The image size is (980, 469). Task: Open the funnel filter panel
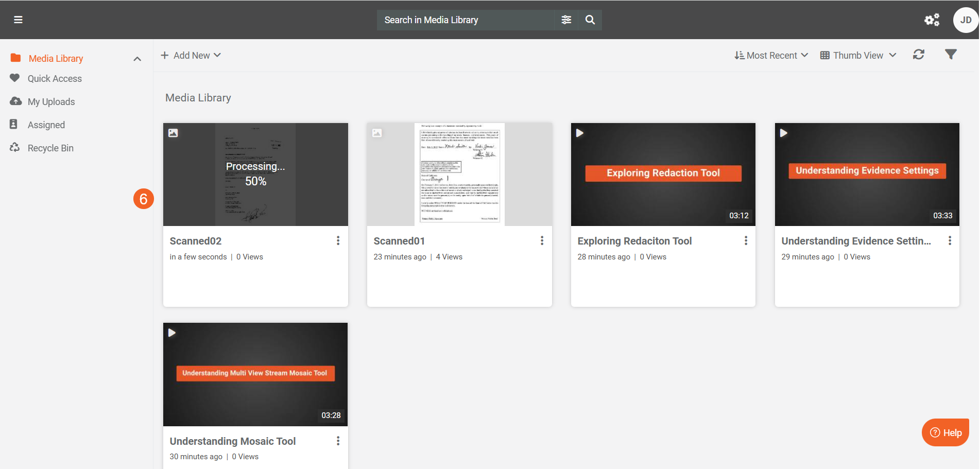951,55
